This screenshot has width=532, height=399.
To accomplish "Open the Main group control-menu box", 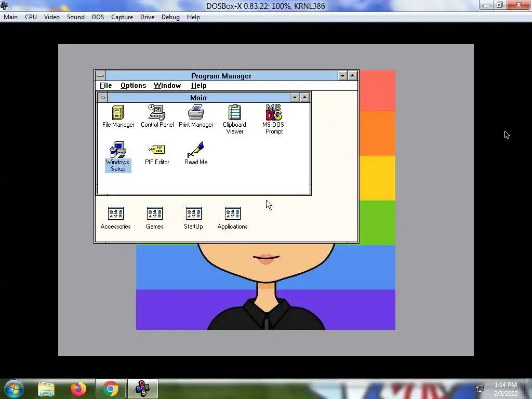I will [x=102, y=98].
